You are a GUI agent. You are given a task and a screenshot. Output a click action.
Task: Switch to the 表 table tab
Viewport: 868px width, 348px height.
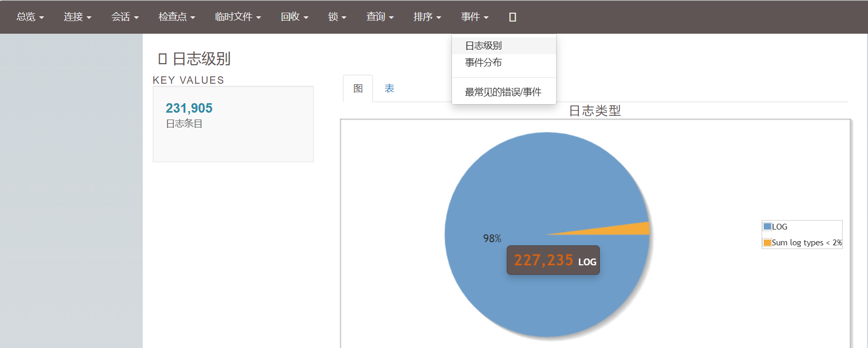(389, 88)
